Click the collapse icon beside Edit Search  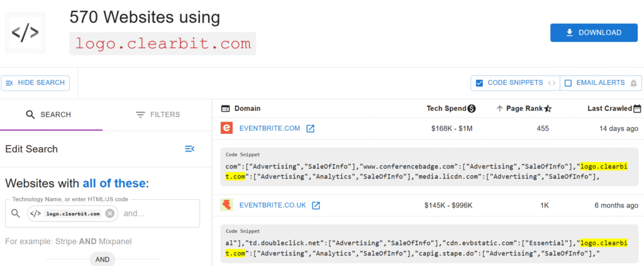pos(189,149)
